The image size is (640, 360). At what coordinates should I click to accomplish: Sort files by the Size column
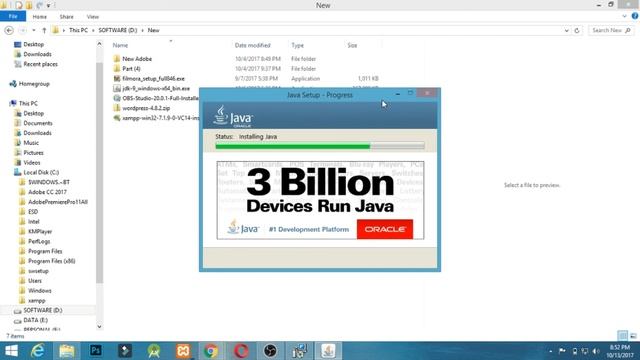click(352, 45)
